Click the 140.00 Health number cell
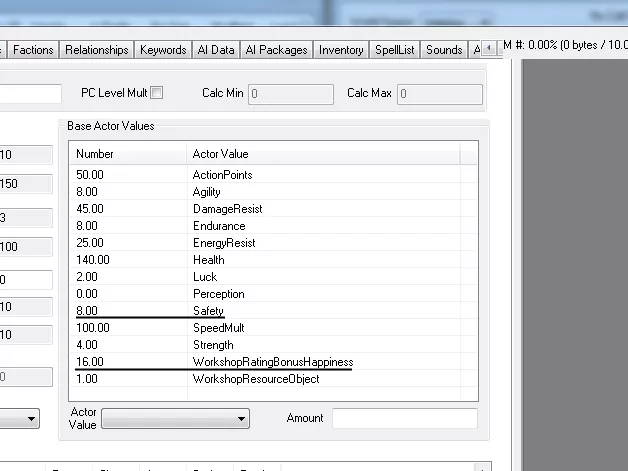The height and width of the screenshot is (471, 628). (93, 260)
